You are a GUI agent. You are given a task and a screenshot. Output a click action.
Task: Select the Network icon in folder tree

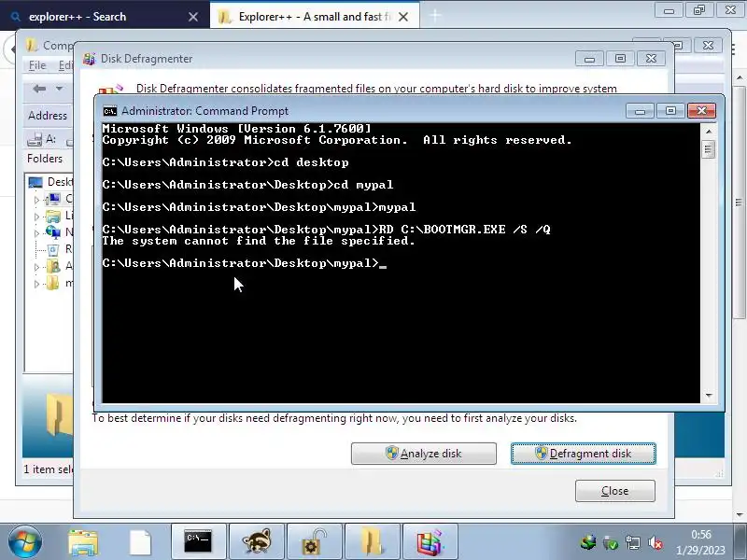pos(53,231)
